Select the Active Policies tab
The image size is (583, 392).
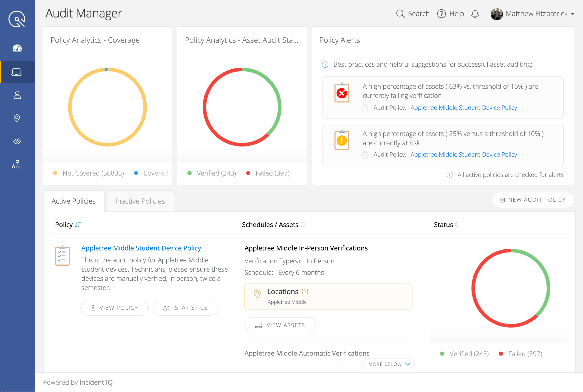[x=74, y=201]
